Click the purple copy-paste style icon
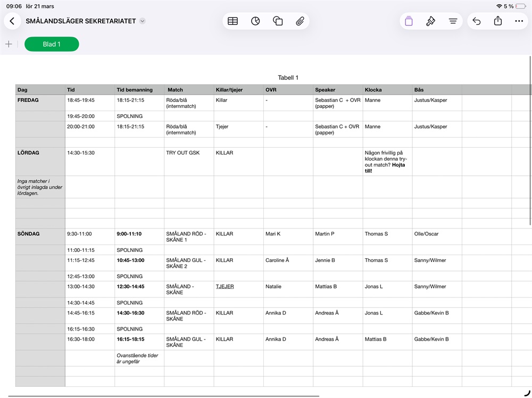The width and height of the screenshot is (532, 398). pos(409,21)
